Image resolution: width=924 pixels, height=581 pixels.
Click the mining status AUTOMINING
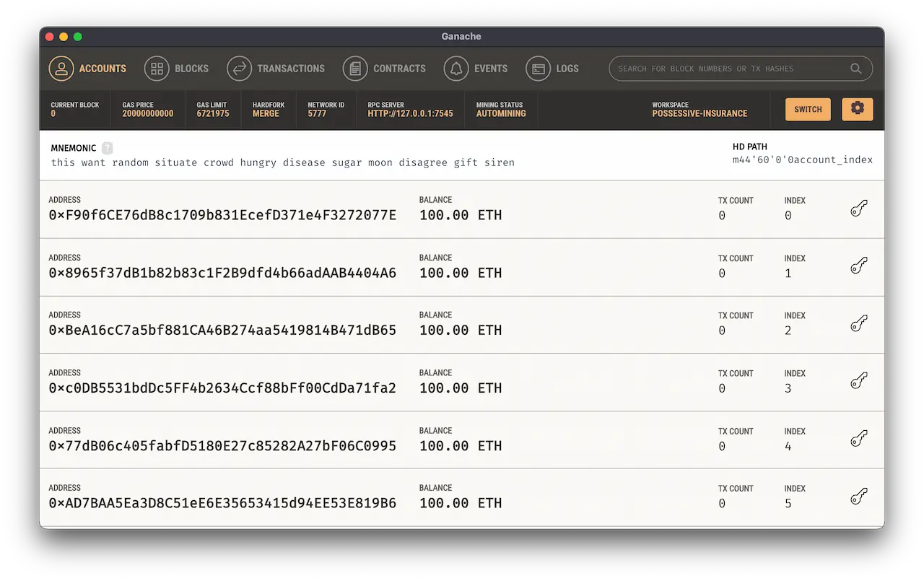click(x=501, y=113)
